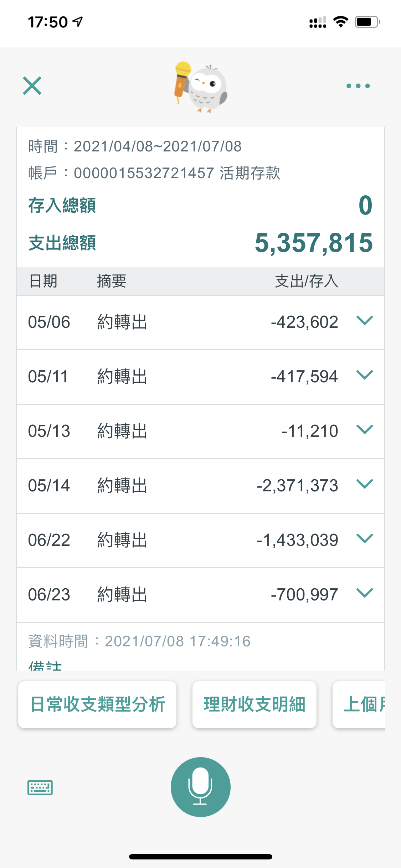Tap the 05/14 約轉出 row label
401x868 pixels.
point(122,486)
